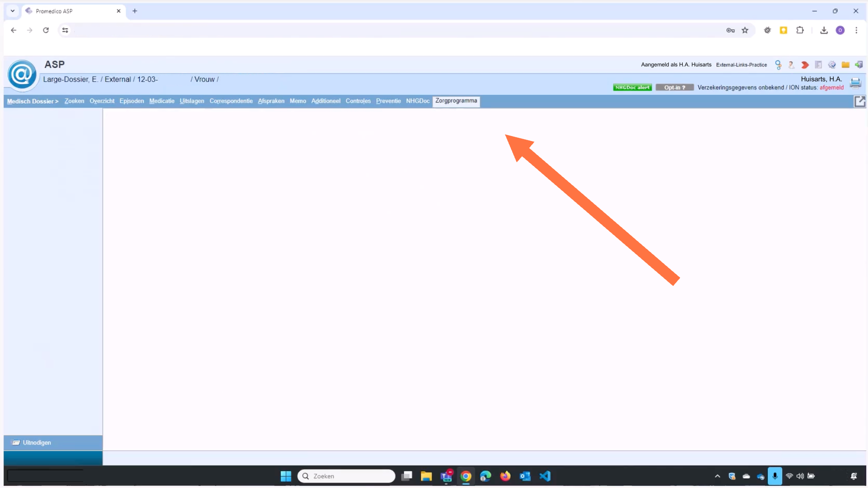The height and width of the screenshot is (488, 868).
Task: Click the NHGDoc alert green button
Action: pos(632,88)
